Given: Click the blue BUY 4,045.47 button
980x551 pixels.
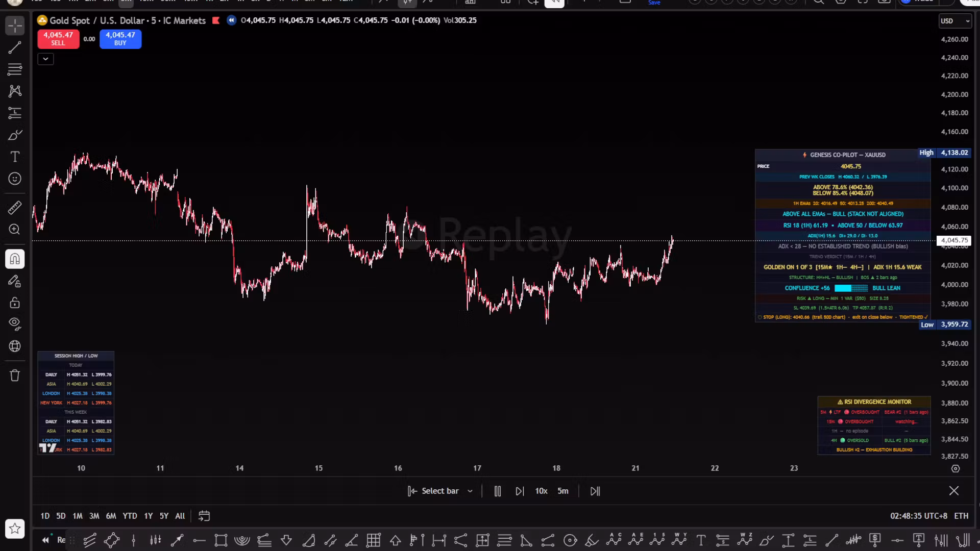Looking at the screenshot, I should coord(120,39).
